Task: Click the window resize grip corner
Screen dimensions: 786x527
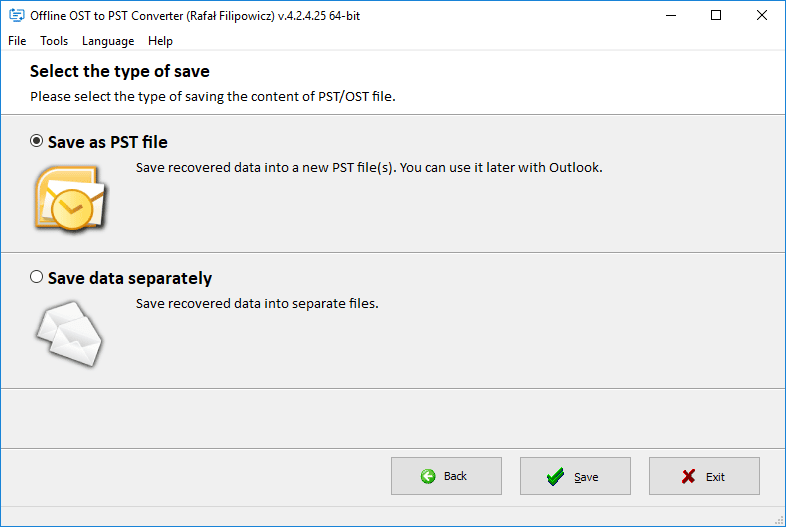Action: [x=778, y=519]
